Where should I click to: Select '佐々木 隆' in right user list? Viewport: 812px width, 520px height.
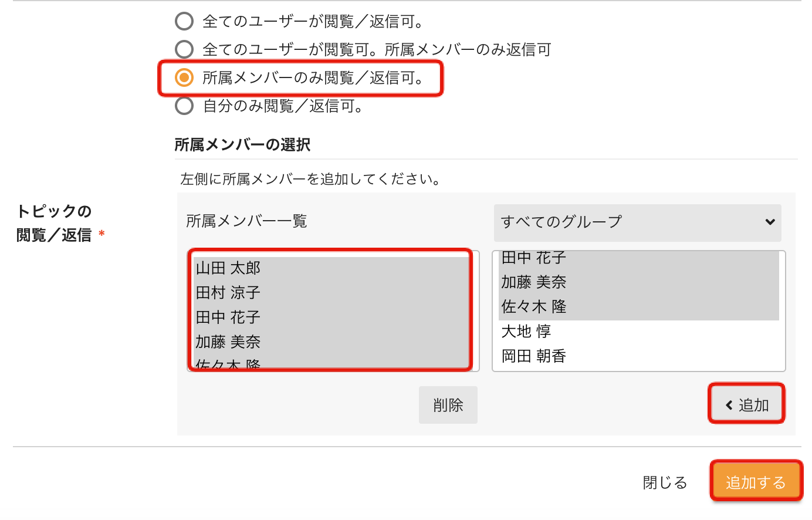[533, 307]
